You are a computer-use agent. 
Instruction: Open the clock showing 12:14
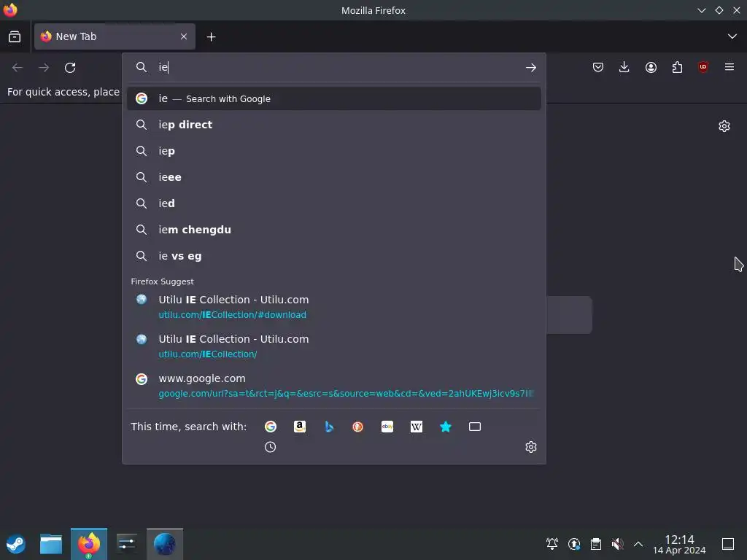click(679, 544)
